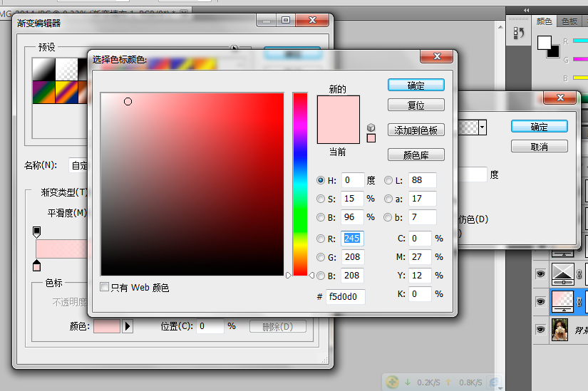
Task: Open the gradient dropdown arrow in gradient fill dialog
Action: [483, 127]
